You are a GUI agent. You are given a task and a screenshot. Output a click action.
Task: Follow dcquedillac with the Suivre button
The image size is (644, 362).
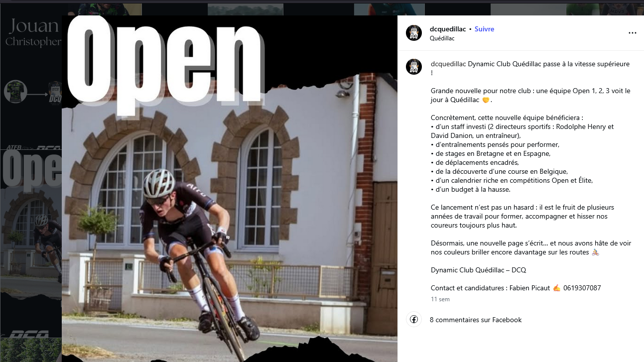484,29
